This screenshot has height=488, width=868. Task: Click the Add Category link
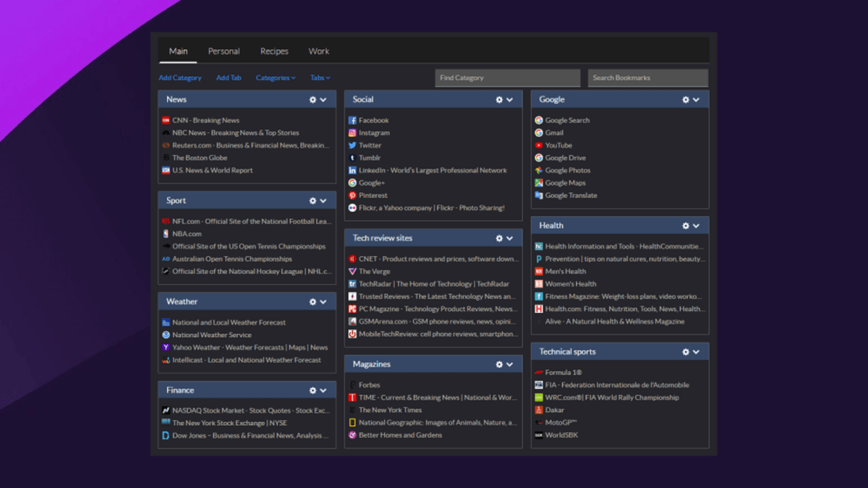pyautogui.click(x=179, y=77)
